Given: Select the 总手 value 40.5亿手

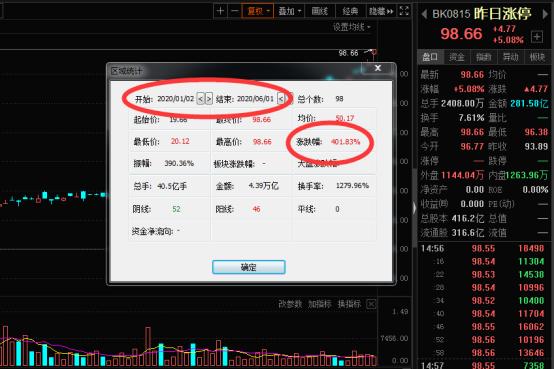Looking at the screenshot, I should [172, 186].
